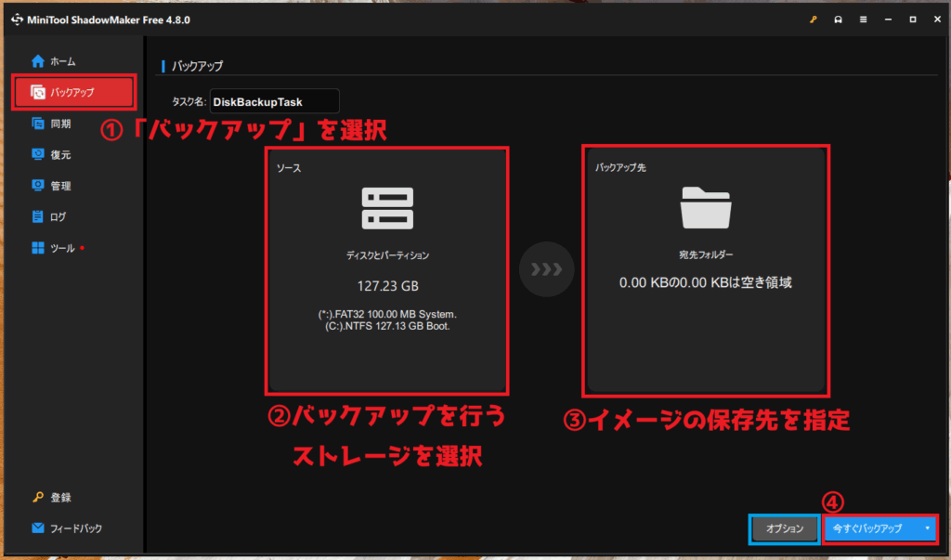Viewport: 951px width, 560px height.
Task: Click the headset support icon
Action: [x=839, y=19]
